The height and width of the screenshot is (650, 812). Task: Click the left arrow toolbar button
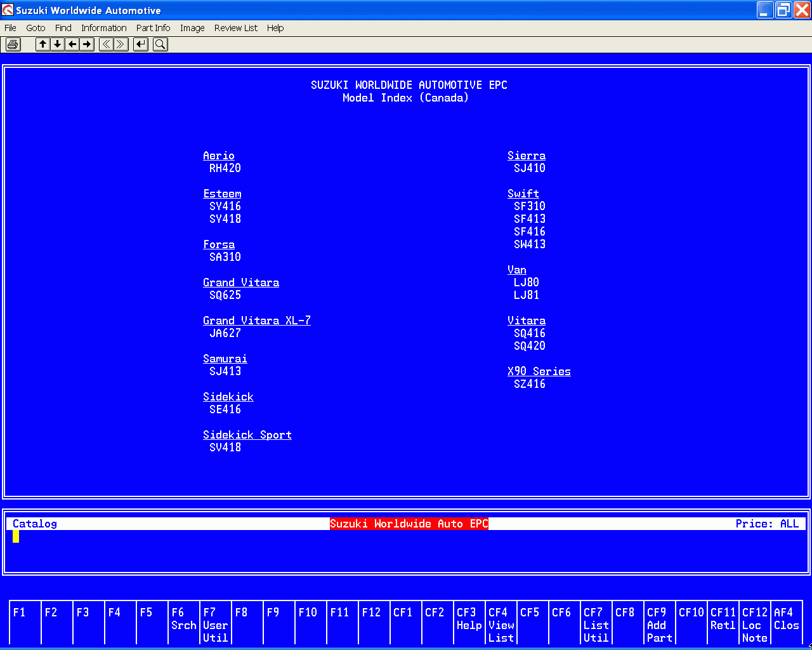tap(72, 44)
